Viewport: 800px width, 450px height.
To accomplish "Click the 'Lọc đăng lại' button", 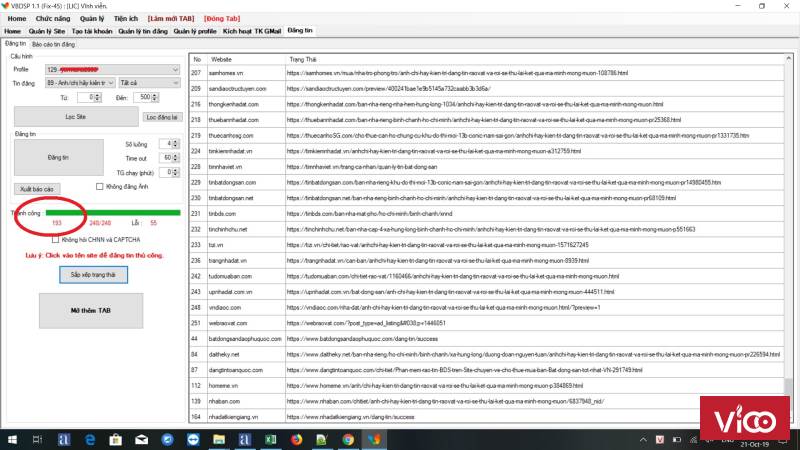I will coord(162,117).
